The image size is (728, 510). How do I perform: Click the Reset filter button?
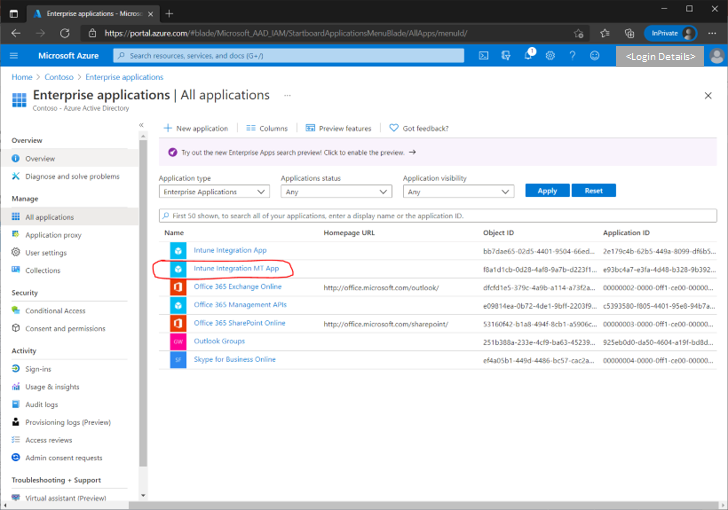tap(593, 190)
